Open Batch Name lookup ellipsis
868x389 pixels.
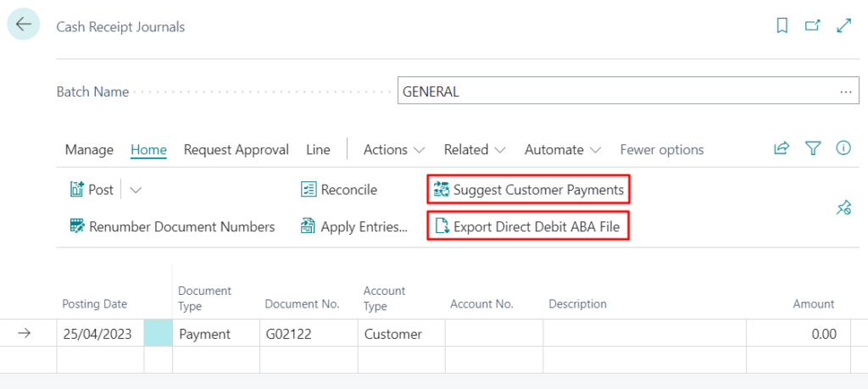(x=846, y=92)
